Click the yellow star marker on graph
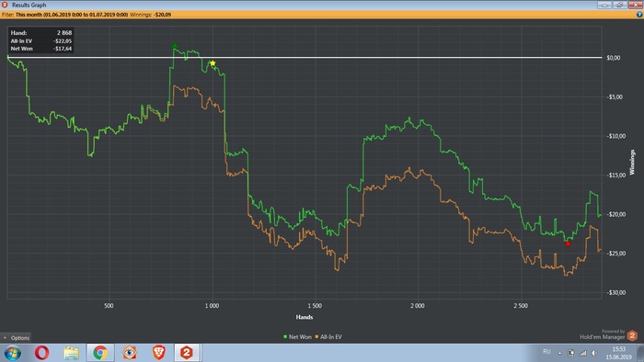The image size is (644, 362). click(x=213, y=63)
